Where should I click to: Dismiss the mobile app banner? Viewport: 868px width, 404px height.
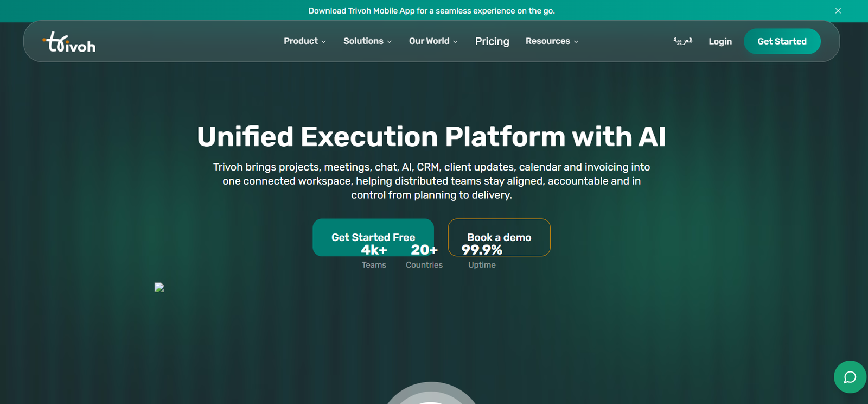838,11
